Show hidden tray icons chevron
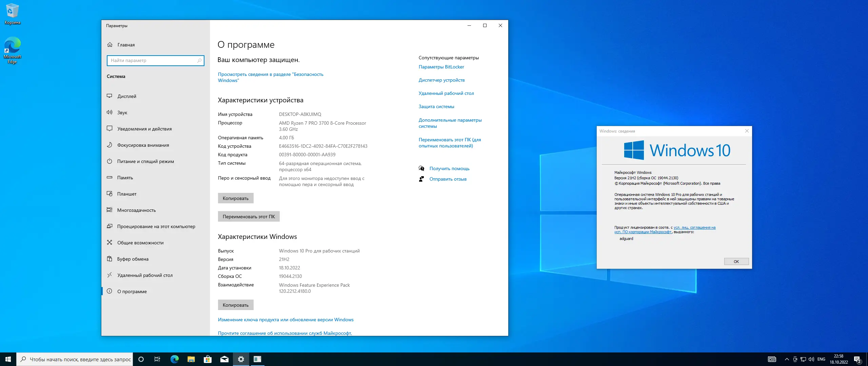This screenshot has height=366, width=868. click(x=787, y=359)
